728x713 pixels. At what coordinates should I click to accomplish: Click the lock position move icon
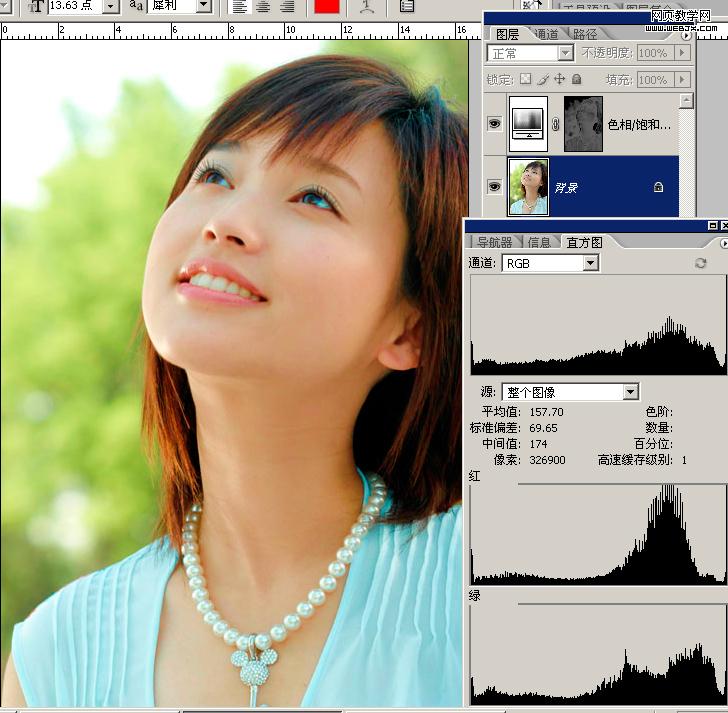560,79
